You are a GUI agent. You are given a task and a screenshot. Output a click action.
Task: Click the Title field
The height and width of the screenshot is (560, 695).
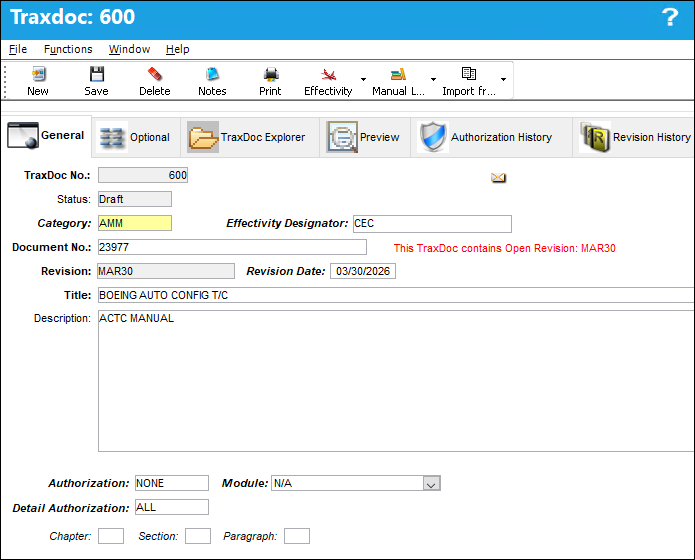(396, 295)
